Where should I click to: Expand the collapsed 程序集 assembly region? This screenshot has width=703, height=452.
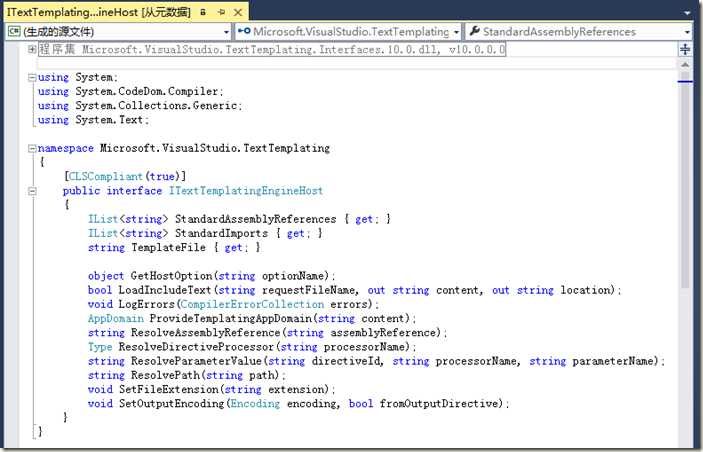pyautogui.click(x=32, y=49)
